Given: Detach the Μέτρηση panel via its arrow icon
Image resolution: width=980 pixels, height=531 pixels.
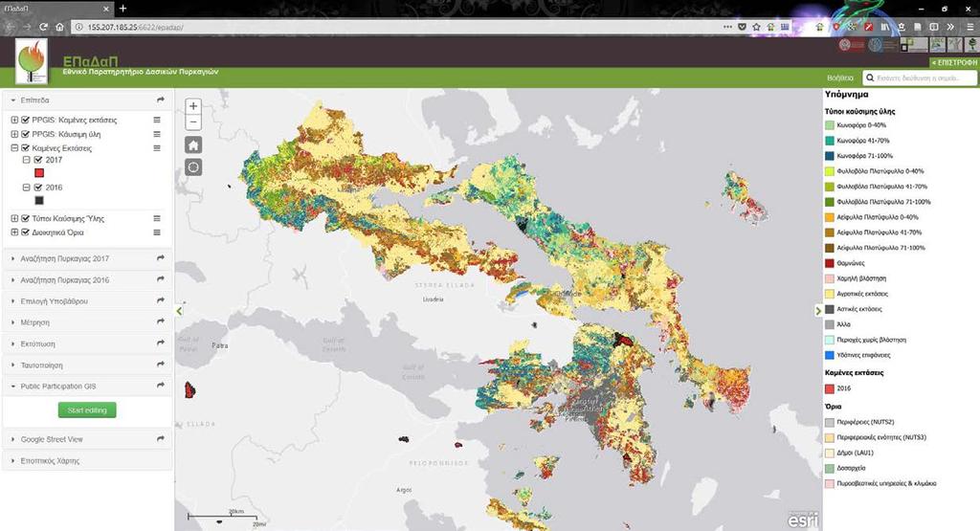Looking at the screenshot, I should (161, 321).
